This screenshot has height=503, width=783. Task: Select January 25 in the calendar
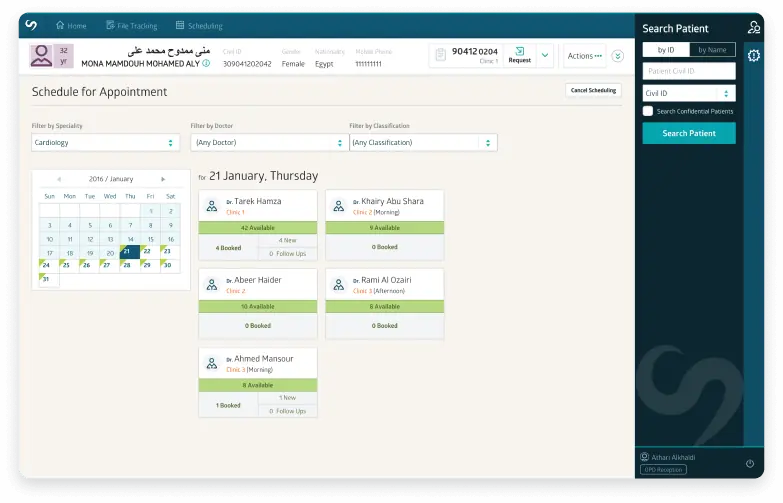[69, 266]
